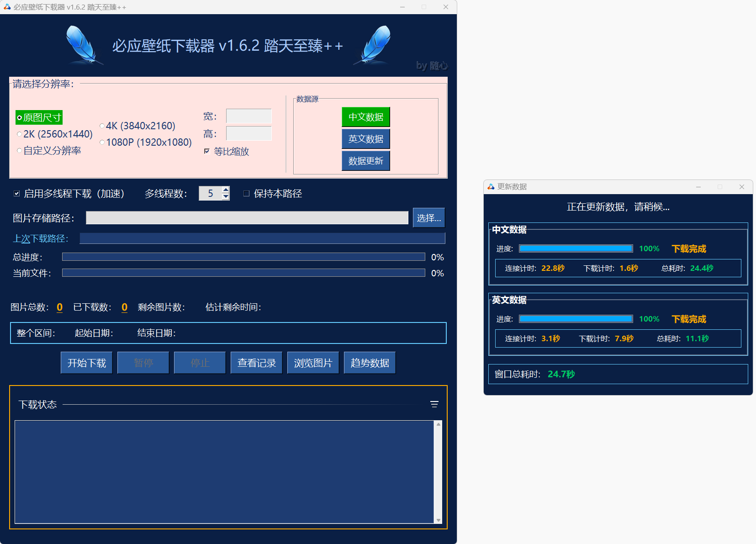Click the image storage path field

pyautogui.click(x=247, y=218)
